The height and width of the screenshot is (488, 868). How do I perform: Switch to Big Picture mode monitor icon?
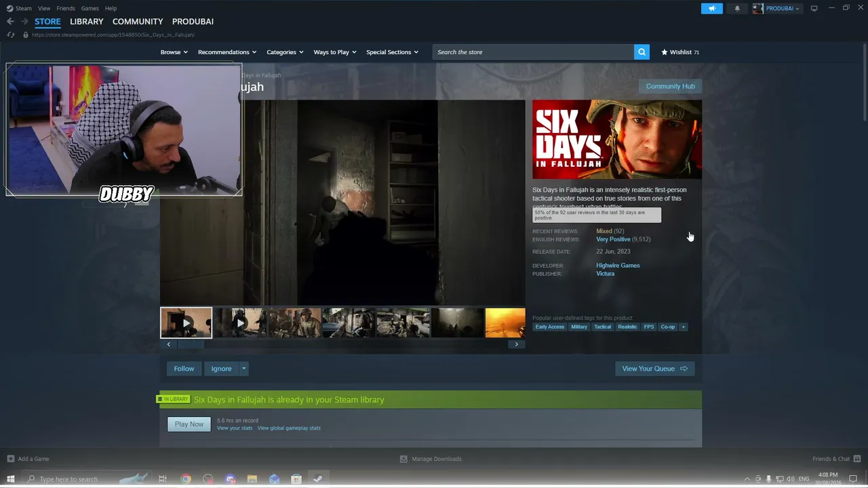814,8
